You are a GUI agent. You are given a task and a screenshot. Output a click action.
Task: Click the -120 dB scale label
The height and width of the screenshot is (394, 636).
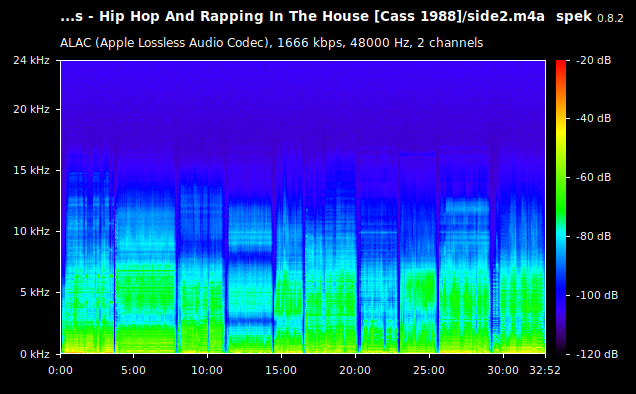597,354
